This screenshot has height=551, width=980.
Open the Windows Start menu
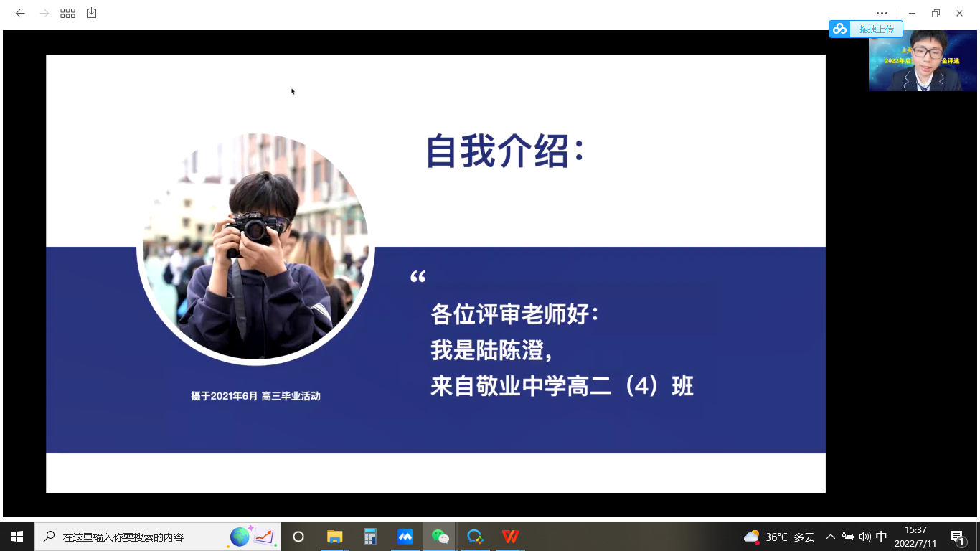tap(17, 537)
